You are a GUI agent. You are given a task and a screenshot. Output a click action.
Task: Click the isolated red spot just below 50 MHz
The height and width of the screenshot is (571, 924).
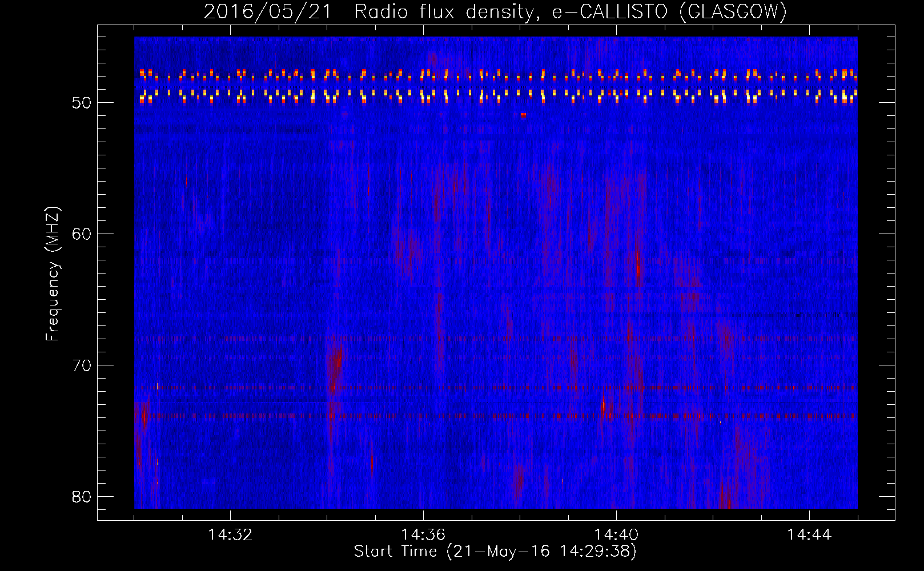tap(523, 115)
